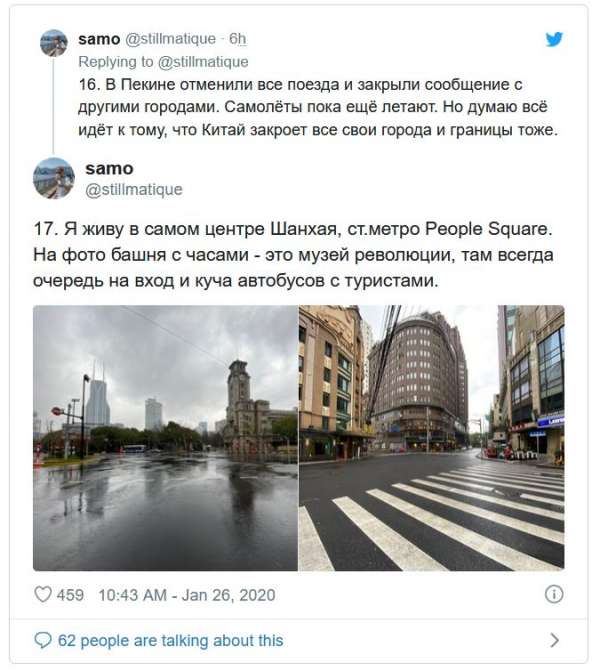Screen dimensions: 600x671
Task: Click the Twitter bird logo
Action: 554,39
